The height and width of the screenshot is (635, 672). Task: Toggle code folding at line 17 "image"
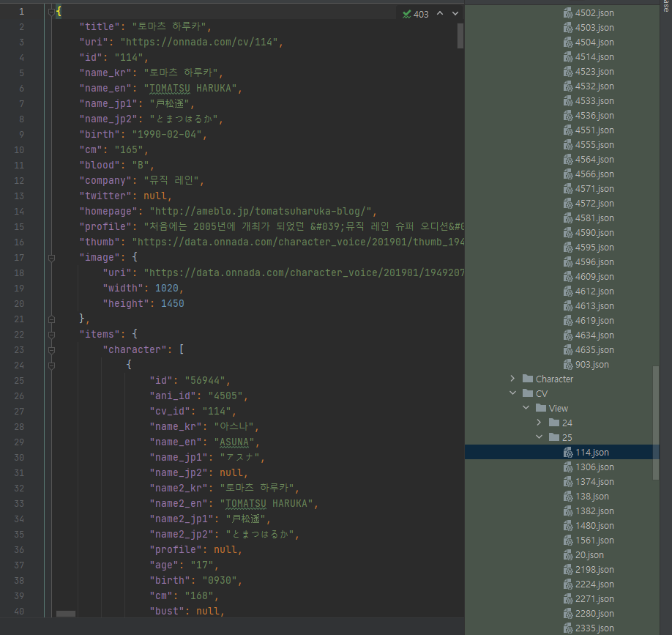pos(51,258)
